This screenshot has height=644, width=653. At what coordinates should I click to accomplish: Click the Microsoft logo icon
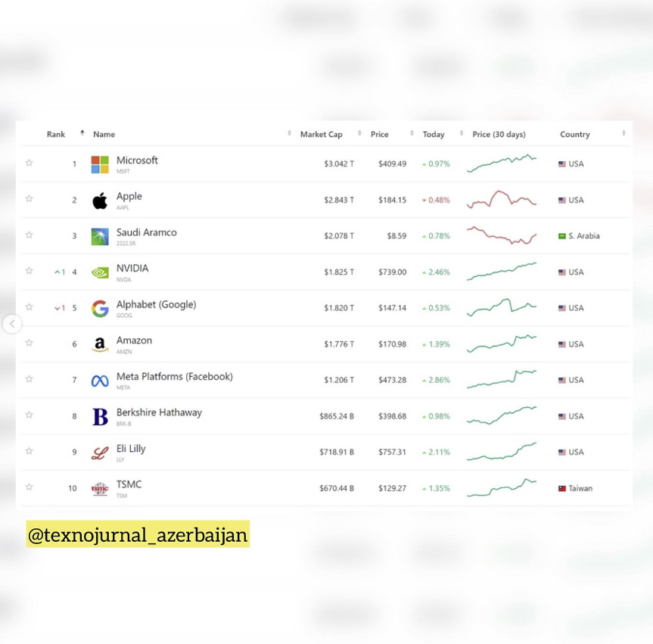point(100,164)
